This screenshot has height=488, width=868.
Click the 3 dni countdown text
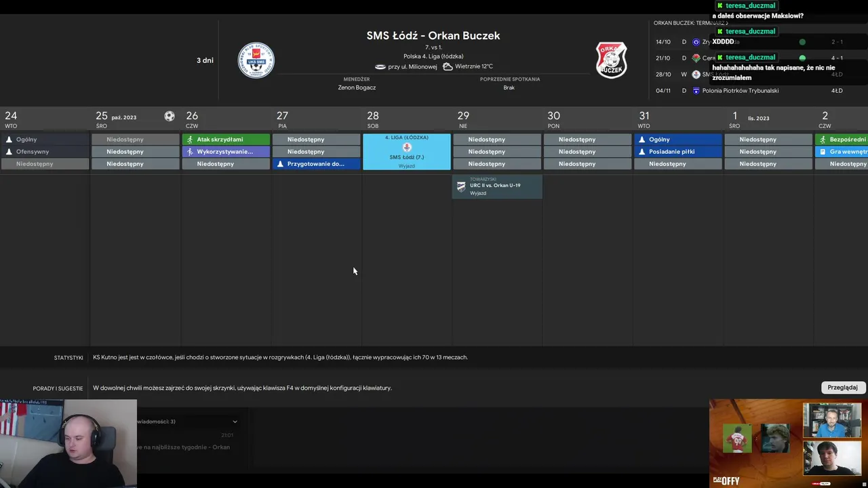(x=205, y=60)
